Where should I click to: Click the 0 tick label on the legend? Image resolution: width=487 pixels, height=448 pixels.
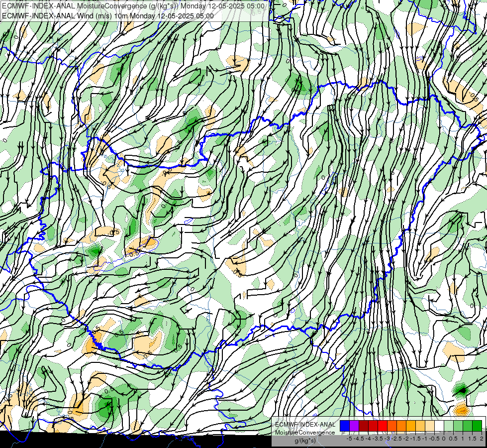(x=444, y=439)
